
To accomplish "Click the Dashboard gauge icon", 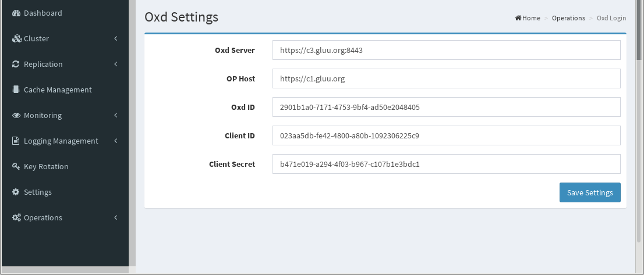I will (x=16, y=13).
